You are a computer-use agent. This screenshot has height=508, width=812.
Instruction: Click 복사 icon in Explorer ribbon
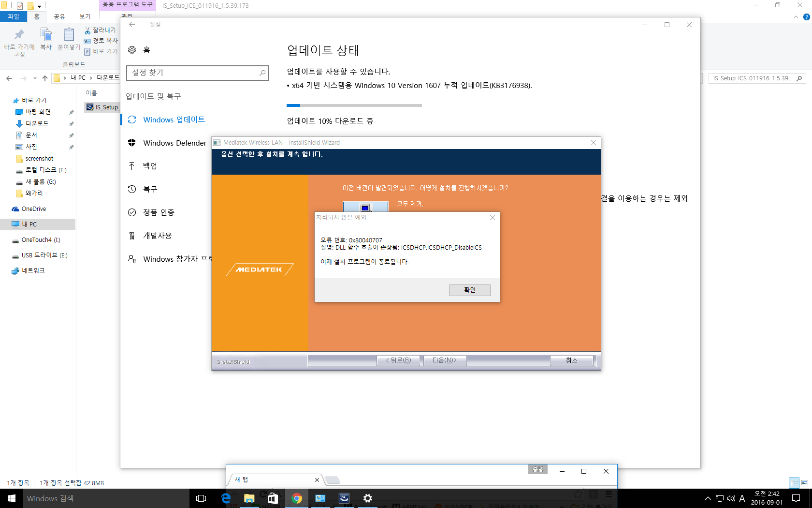pos(46,39)
